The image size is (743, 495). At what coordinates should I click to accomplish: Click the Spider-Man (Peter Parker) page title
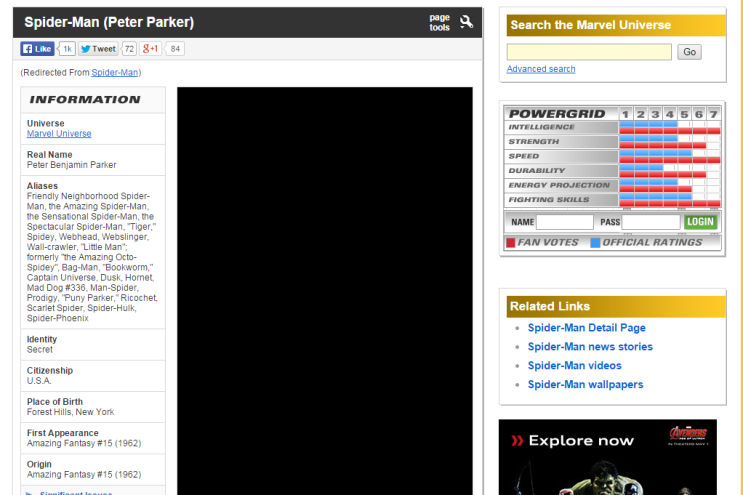pos(109,22)
